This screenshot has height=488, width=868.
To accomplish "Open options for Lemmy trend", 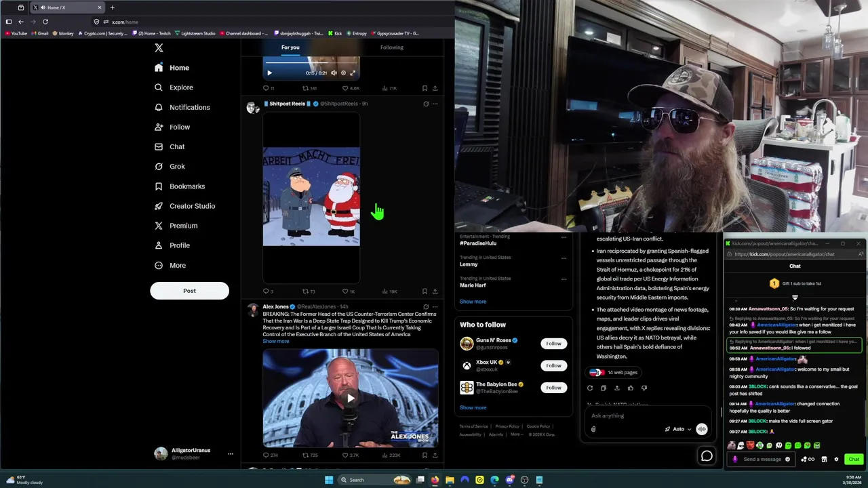I will (x=564, y=258).
